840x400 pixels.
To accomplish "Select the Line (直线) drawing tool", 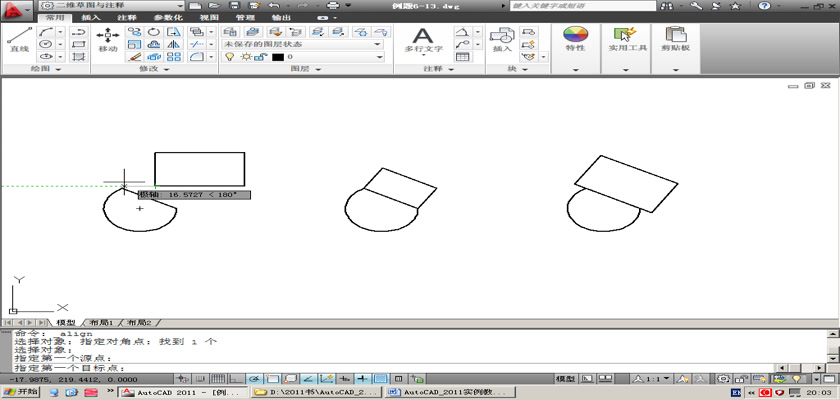I will point(19,39).
